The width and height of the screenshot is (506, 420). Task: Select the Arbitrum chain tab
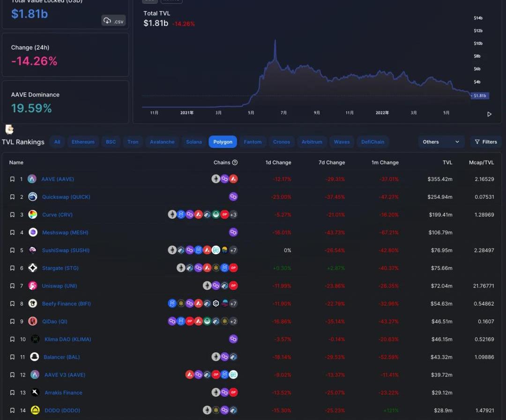coord(312,142)
